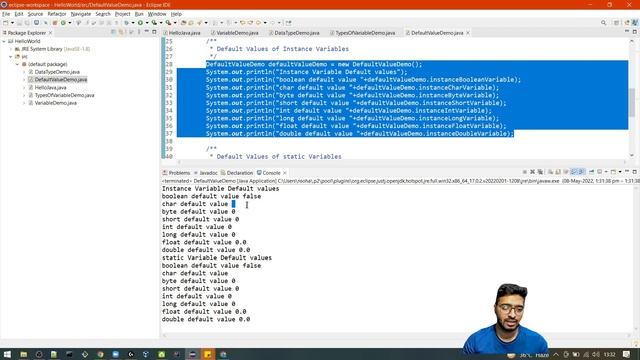This screenshot has height=360, width=640.
Task: Open the File menu
Action: [6, 14]
